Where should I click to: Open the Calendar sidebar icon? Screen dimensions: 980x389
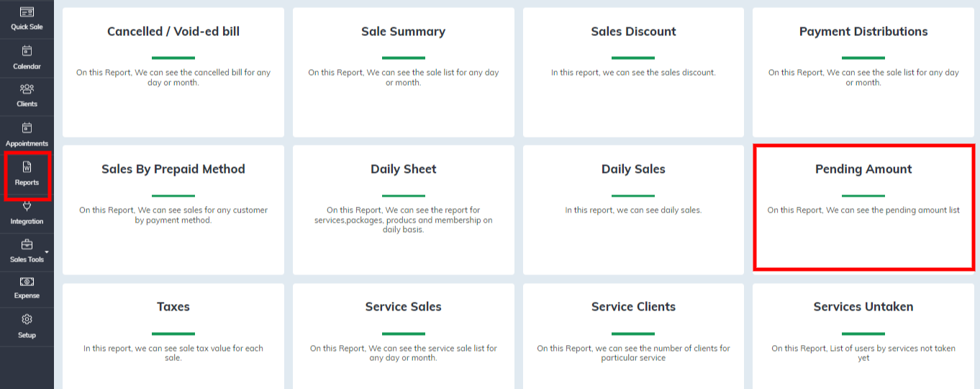(x=27, y=50)
